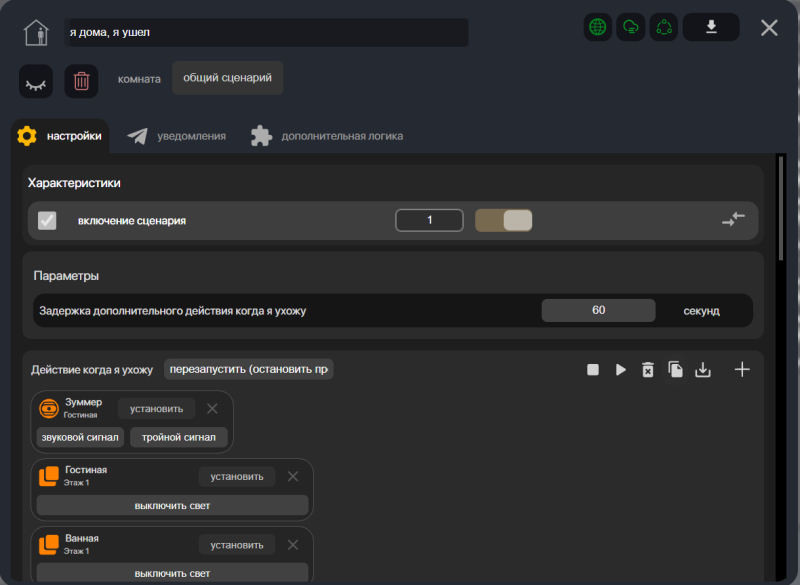Screen dimensions: 800x585
Task: Click the включение сценария value field
Action: click(x=429, y=220)
